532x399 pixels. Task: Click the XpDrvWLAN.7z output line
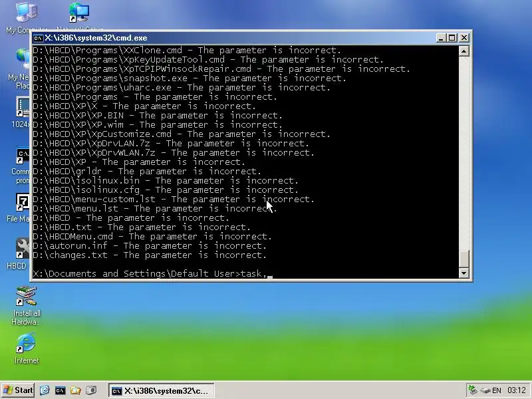click(174, 153)
